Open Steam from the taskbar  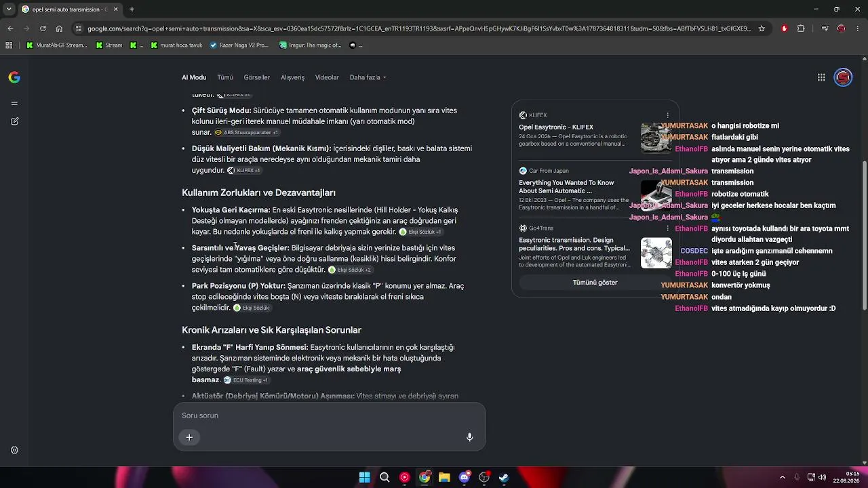(504, 477)
